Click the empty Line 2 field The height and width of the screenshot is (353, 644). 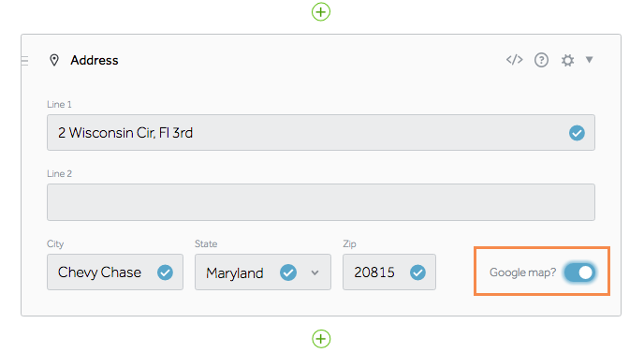[x=321, y=202]
